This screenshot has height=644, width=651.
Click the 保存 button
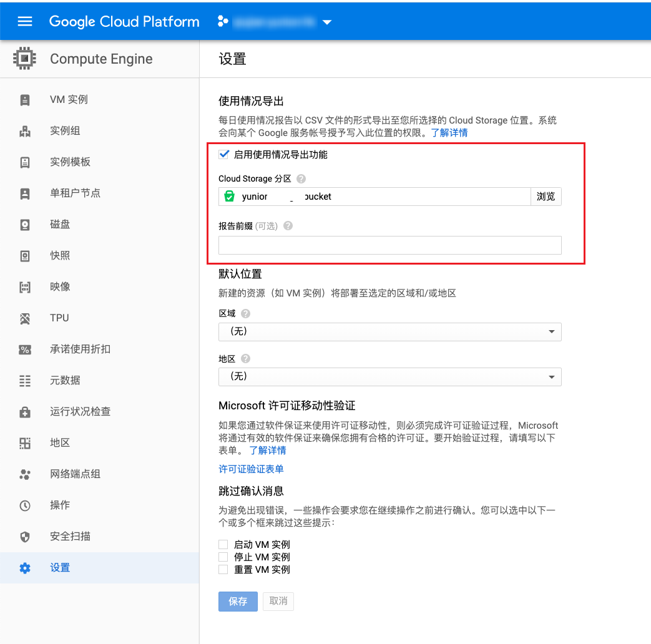[238, 602]
